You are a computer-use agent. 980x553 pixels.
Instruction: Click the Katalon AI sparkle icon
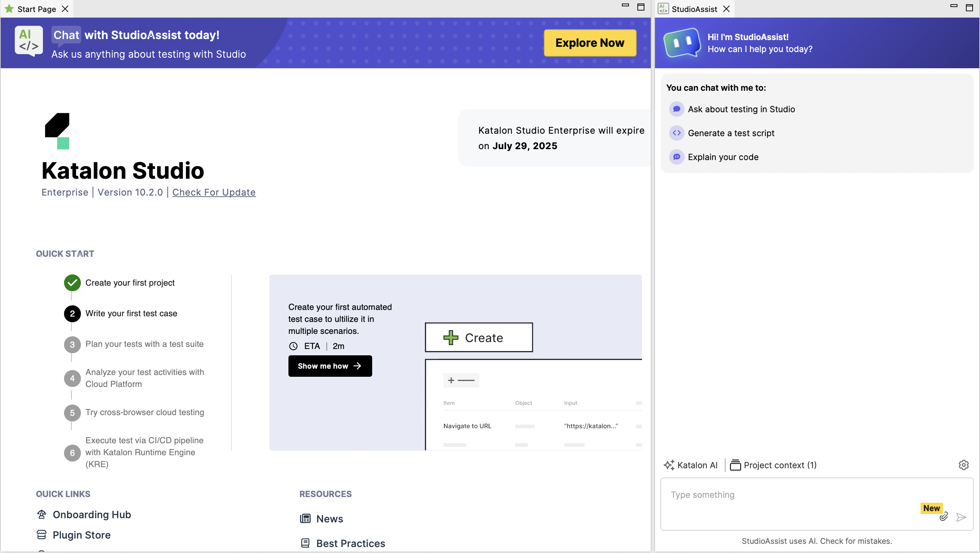pyautogui.click(x=669, y=465)
